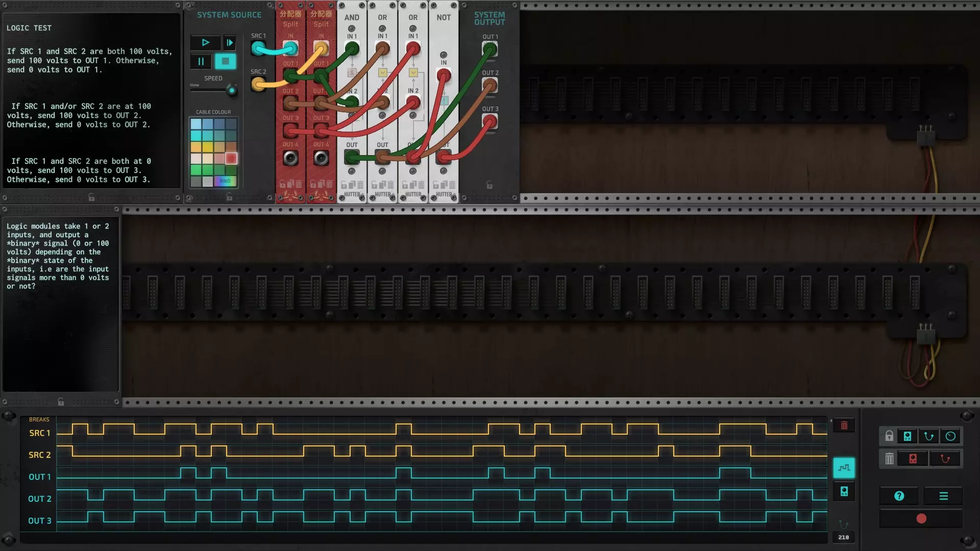
Task: Click the red delete-all-modules icon
Action: pos(913,459)
